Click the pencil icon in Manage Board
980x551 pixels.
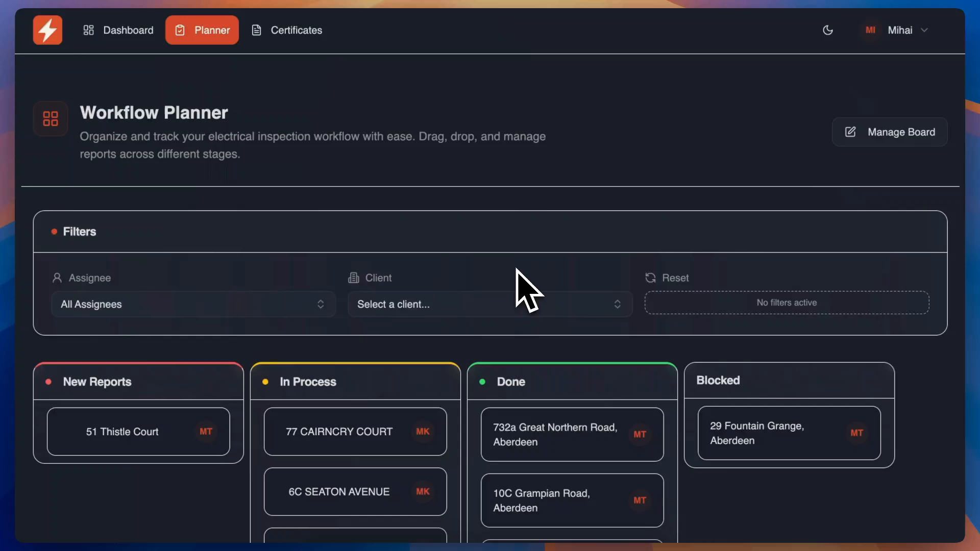850,132
